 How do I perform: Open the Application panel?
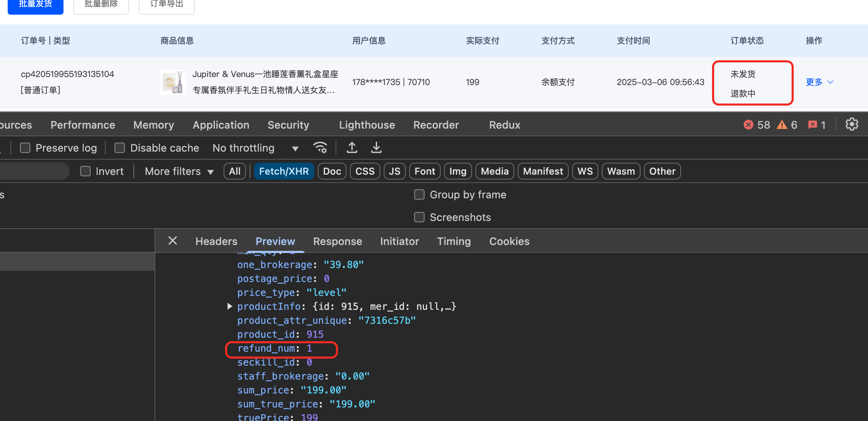point(221,125)
